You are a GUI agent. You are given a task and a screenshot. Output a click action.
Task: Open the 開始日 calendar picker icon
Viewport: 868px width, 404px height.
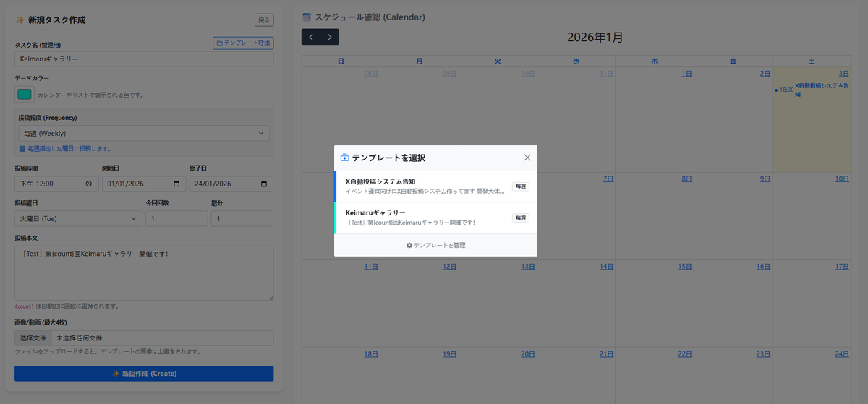pos(176,184)
